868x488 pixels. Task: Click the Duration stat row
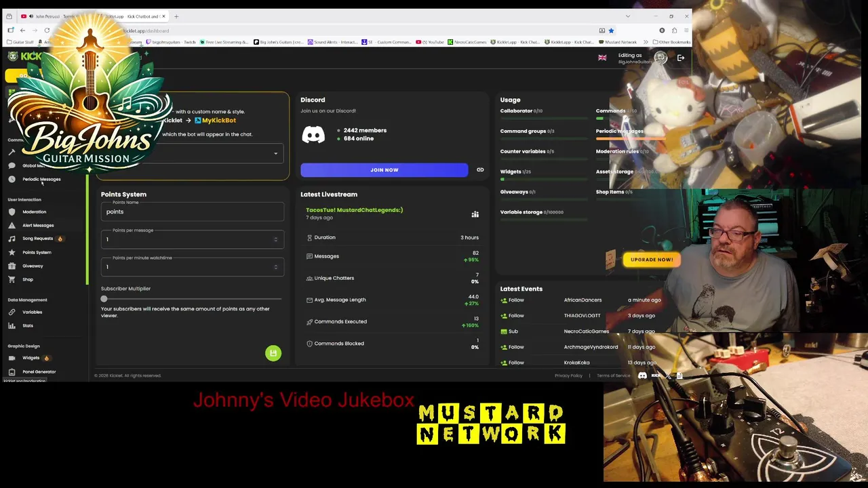[x=393, y=237]
